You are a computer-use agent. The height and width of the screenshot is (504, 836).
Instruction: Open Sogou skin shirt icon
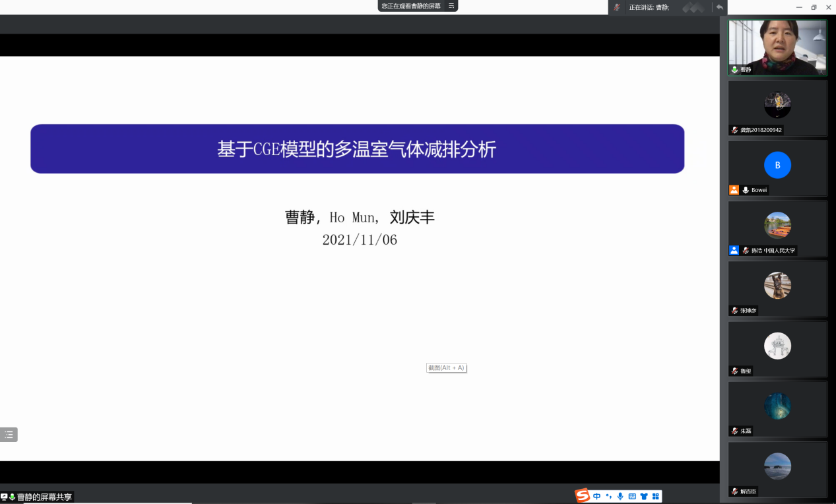coord(644,496)
